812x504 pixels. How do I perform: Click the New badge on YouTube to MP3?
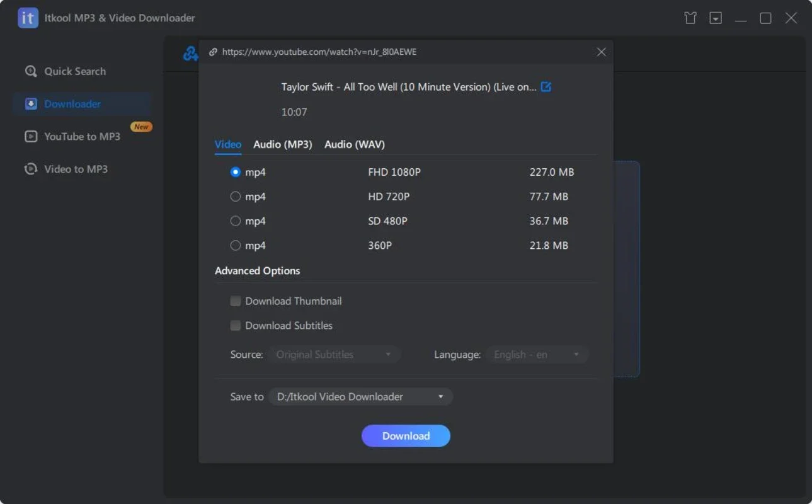tap(141, 127)
